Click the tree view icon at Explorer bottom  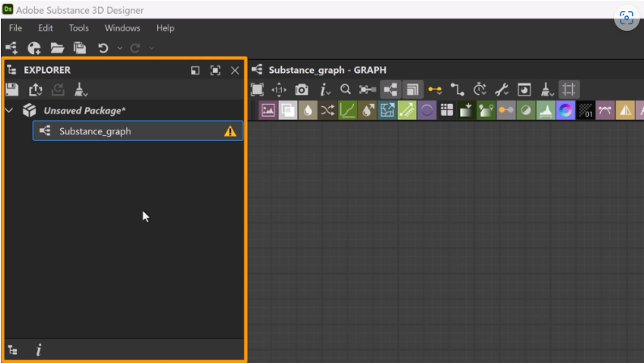point(13,350)
